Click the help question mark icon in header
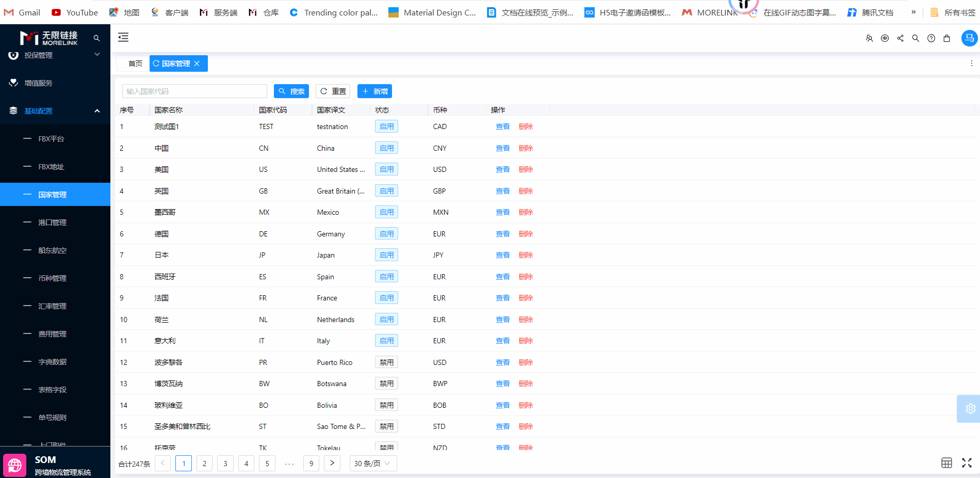Viewport: 980px width, 478px height. tap(931, 38)
